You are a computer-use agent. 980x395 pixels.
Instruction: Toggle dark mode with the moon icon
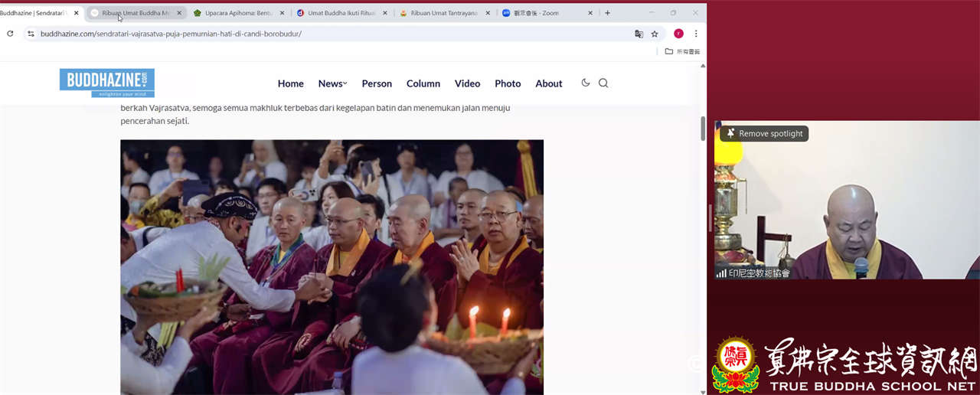coord(586,83)
